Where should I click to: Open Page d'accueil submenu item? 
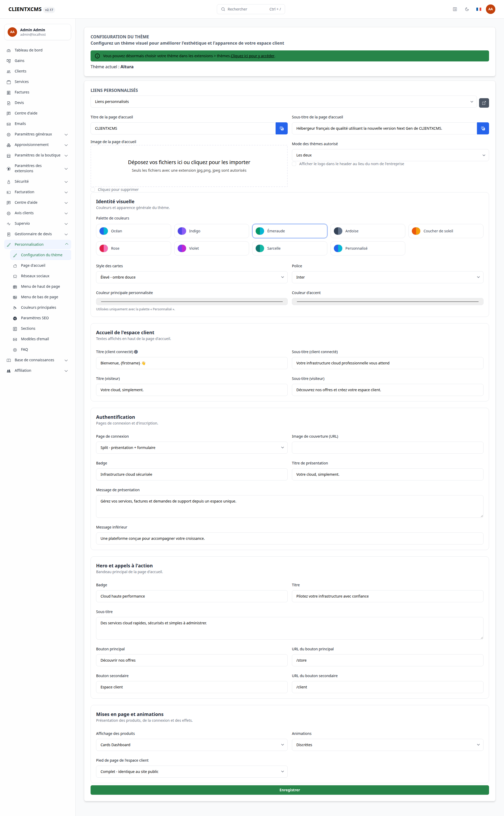[41, 266]
